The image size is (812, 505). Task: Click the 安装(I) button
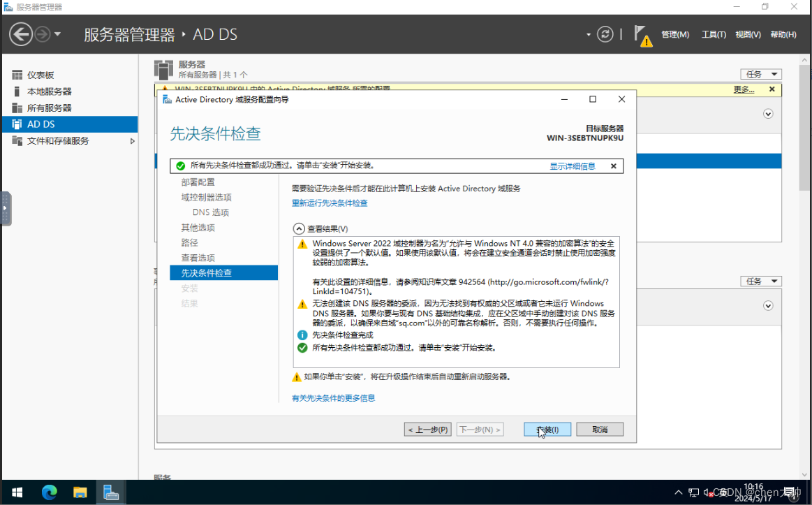click(x=547, y=430)
